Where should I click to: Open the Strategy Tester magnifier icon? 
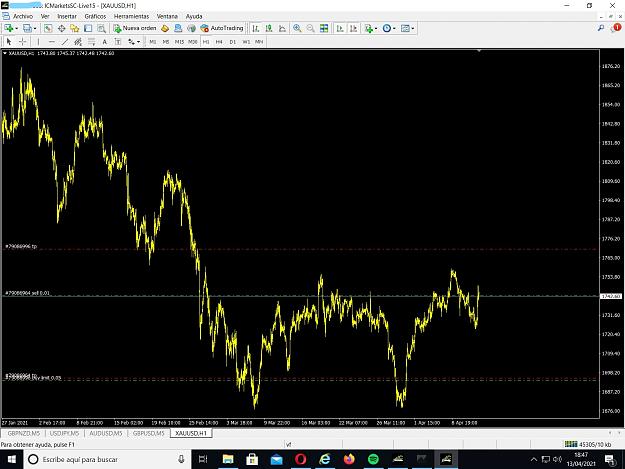coord(101,28)
